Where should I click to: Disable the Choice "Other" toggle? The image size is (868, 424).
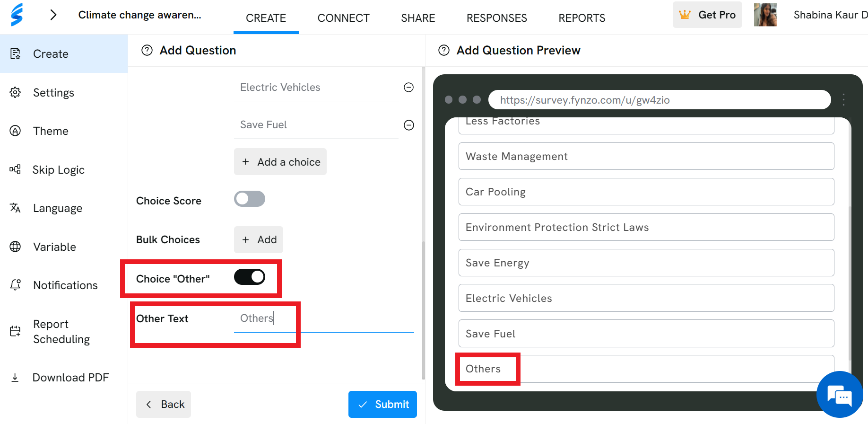pos(250,277)
